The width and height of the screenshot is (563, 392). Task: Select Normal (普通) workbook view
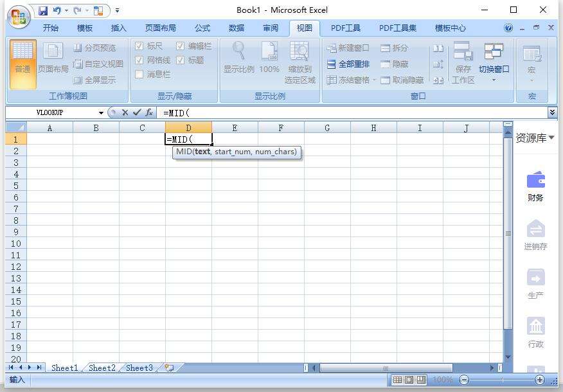22,64
